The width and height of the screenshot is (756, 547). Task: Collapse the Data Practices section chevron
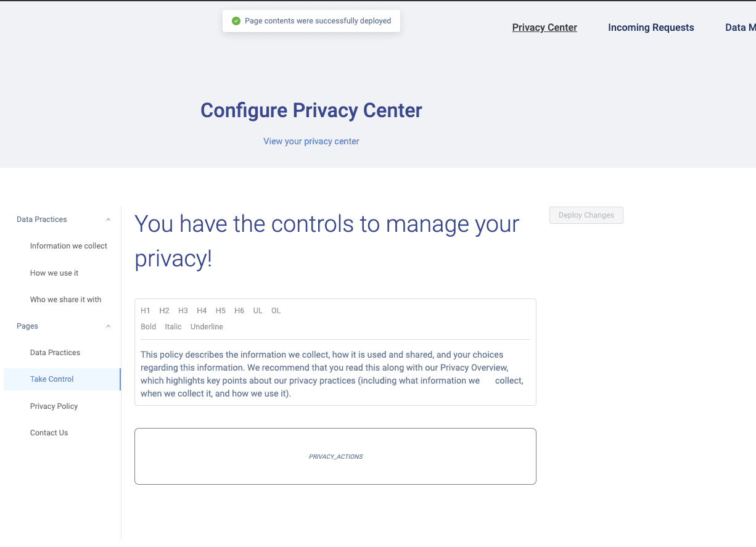point(109,220)
